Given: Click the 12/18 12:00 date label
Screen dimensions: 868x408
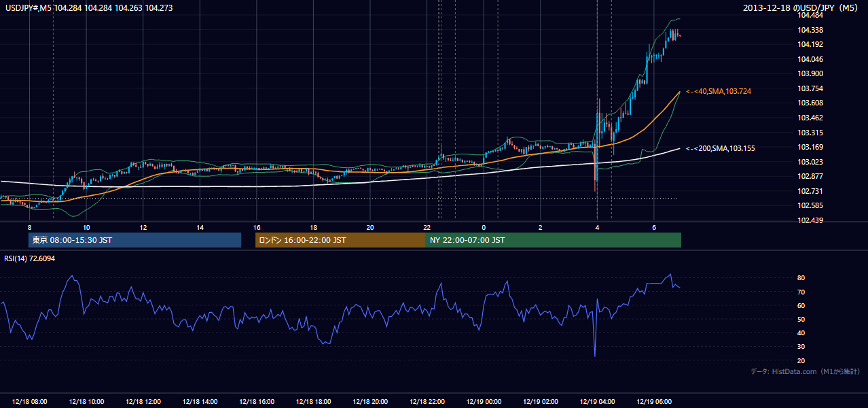Looking at the screenshot, I should (x=143, y=402).
